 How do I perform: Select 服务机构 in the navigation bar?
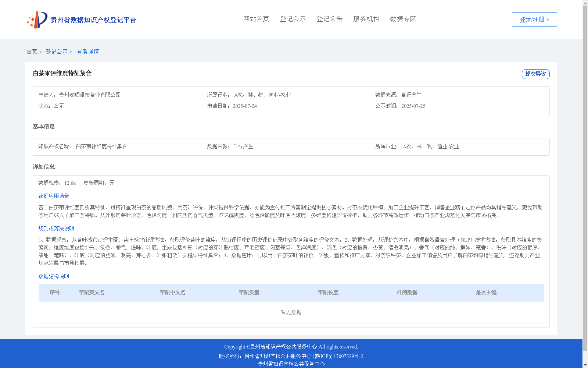(x=366, y=19)
